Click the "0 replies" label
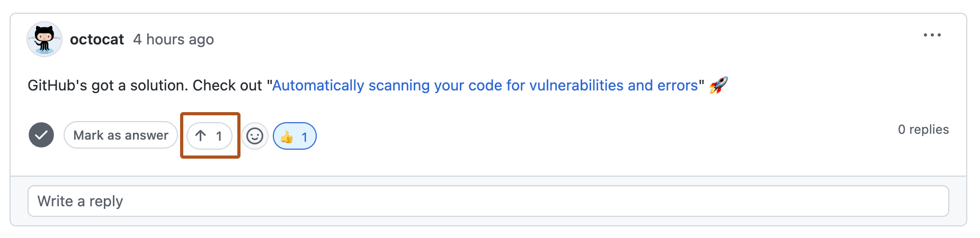 (x=923, y=130)
